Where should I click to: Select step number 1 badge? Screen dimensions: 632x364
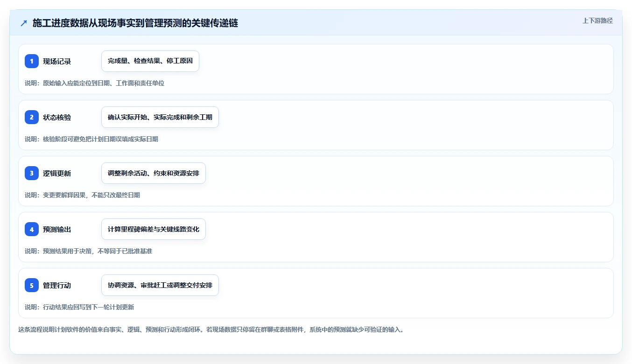tap(32, 61)
